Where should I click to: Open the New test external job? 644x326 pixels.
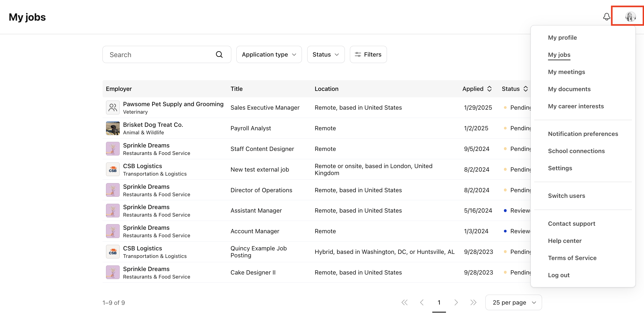coord(260,169)
